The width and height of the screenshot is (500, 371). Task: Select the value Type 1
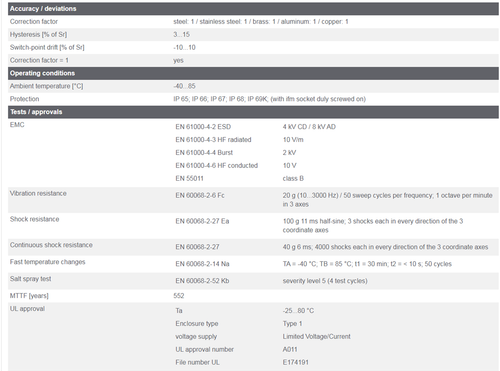(292, 324)
